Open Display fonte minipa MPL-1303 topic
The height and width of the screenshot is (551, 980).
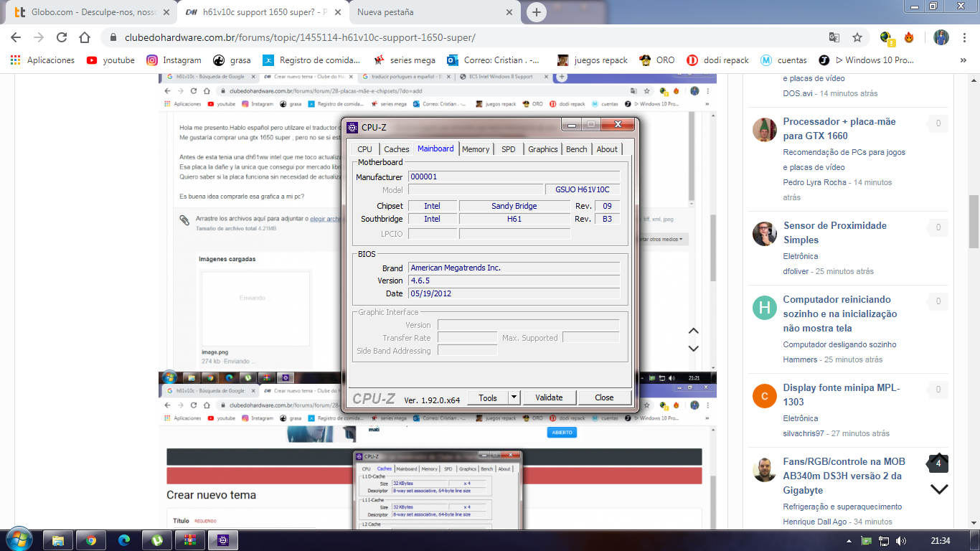pos(841,395)
